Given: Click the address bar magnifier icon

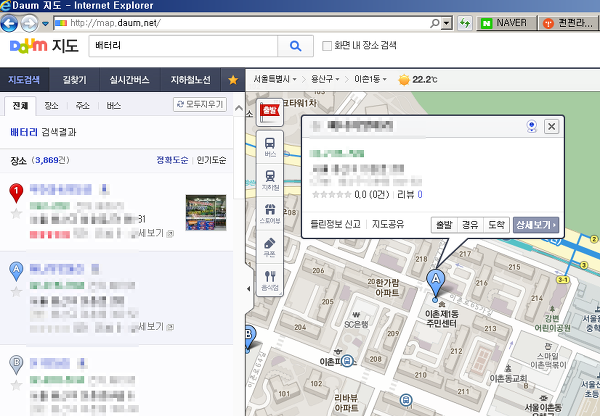Looking at the screenshot, I should 434,23.
